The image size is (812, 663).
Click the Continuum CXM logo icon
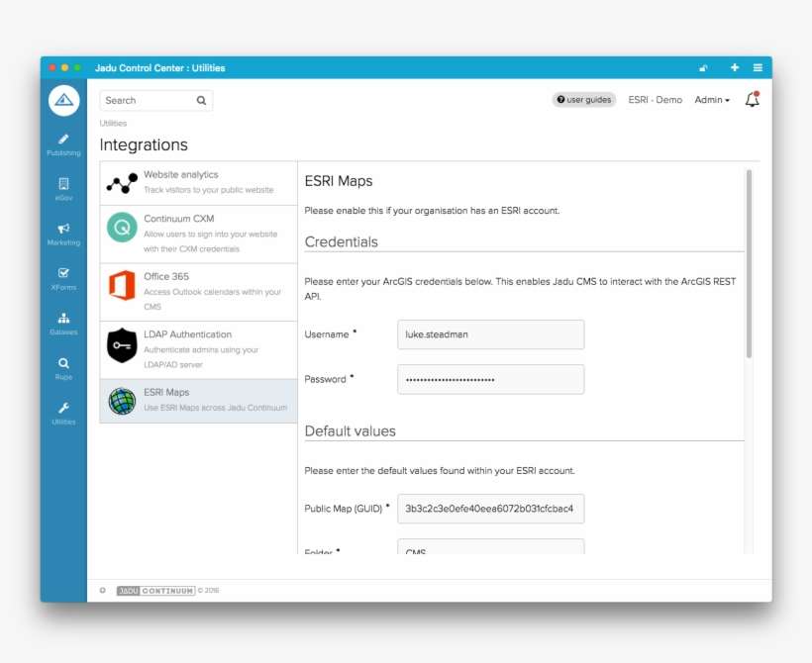click(x=122, y=228)
